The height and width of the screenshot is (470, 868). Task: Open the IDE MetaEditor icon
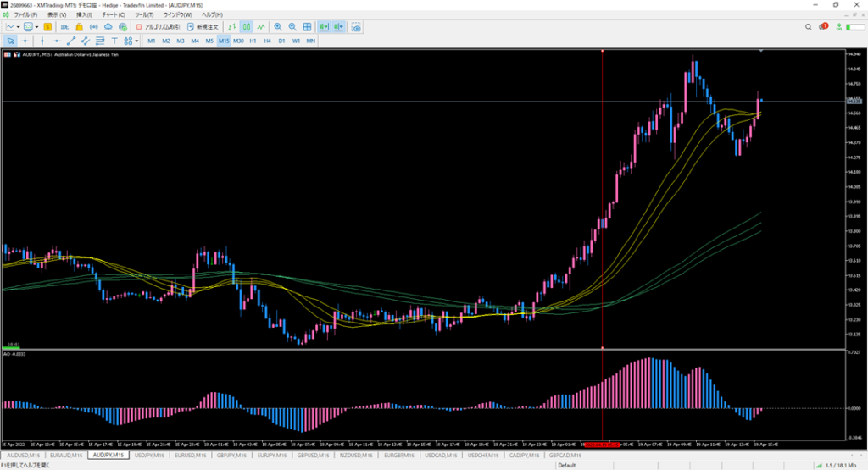tap(64, 27)
